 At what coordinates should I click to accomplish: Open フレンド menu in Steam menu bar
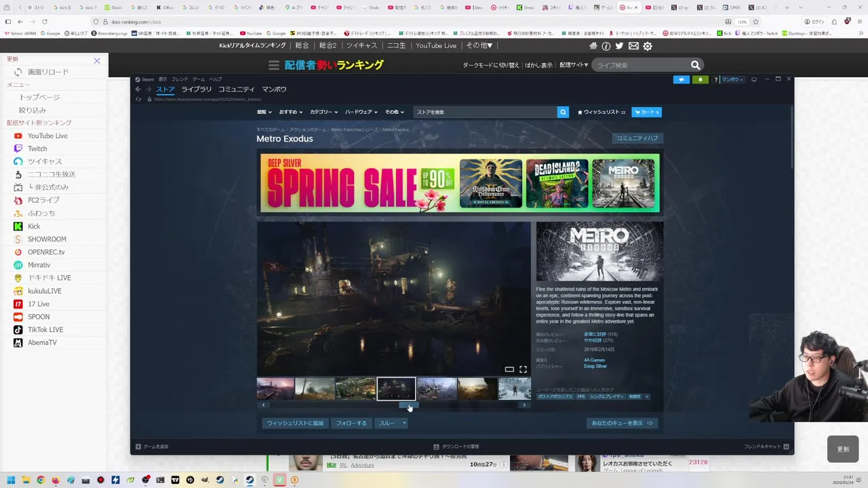click(x=180, y=79)
